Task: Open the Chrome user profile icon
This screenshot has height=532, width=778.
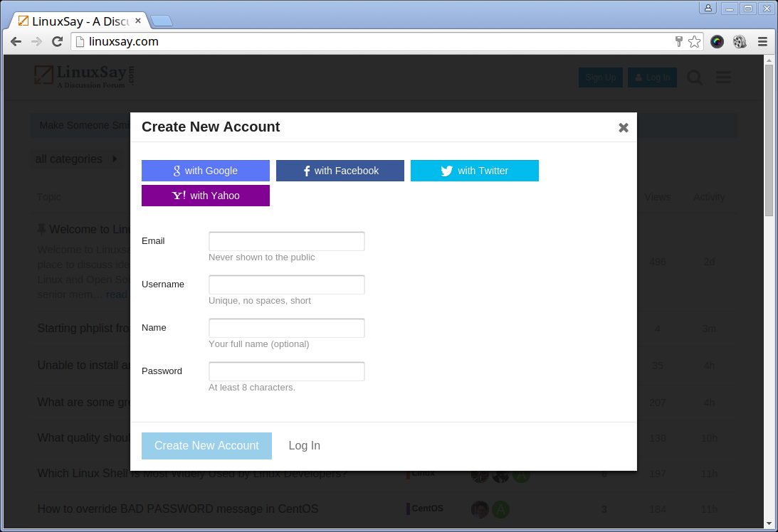Action: 708,8
